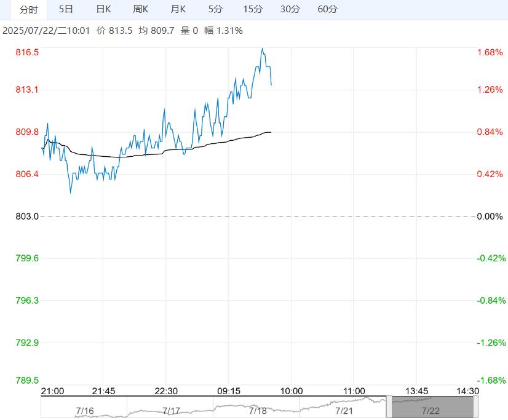Click the 7/18 segment in the date navigator
The height and width of the screenshot is (420, 508).
(258, 410)
